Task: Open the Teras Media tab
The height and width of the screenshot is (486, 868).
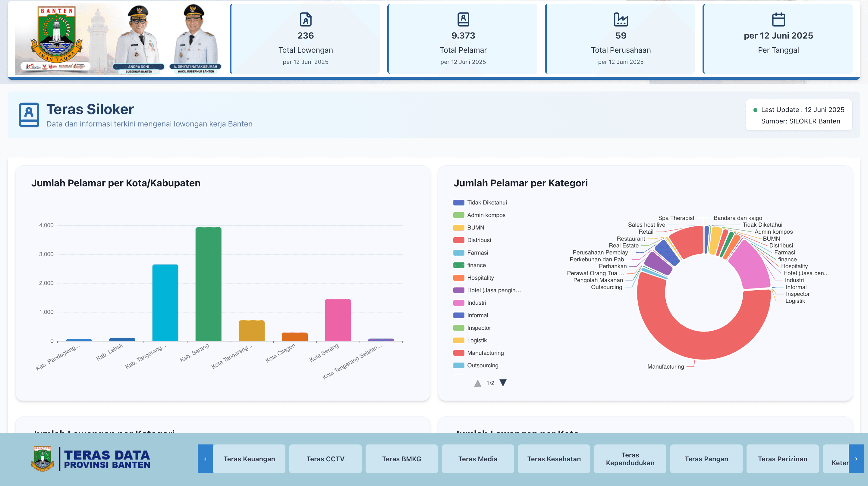Action: [477, 459]
